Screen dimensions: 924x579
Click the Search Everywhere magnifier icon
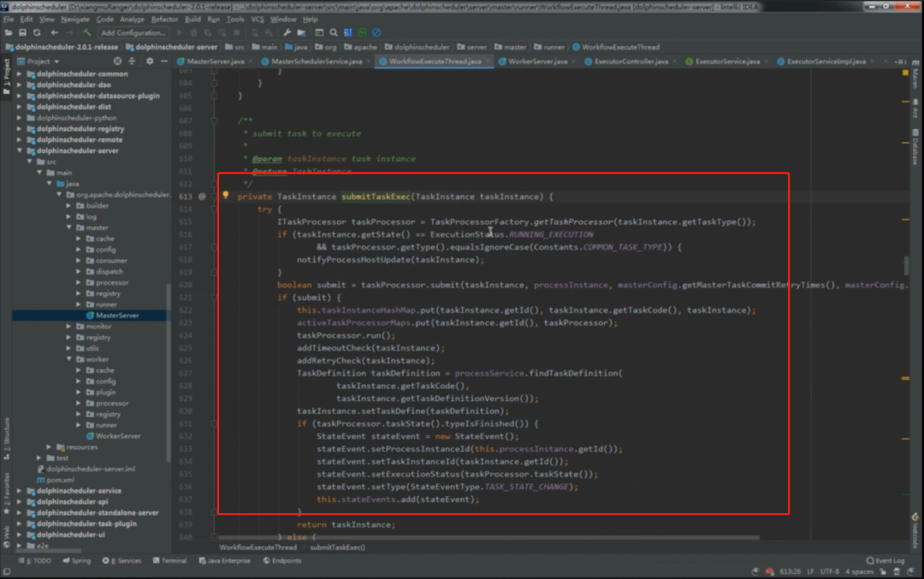(x=334, y=33)
